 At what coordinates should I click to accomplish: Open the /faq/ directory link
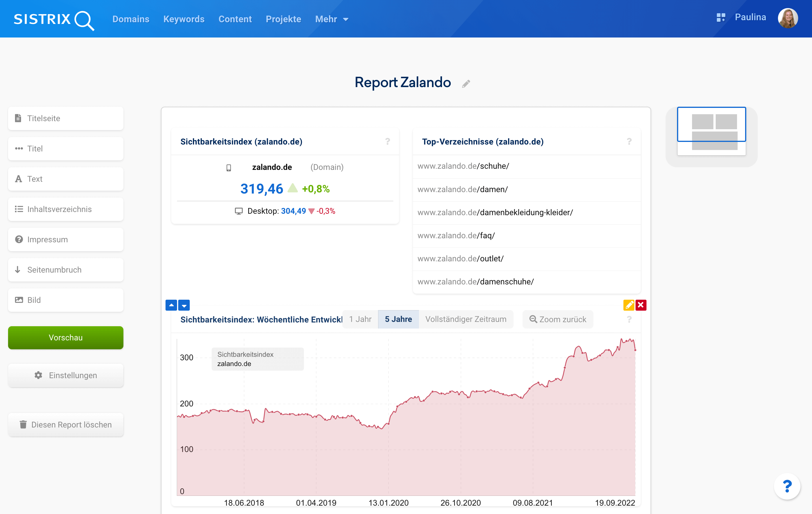pos(456,236)
